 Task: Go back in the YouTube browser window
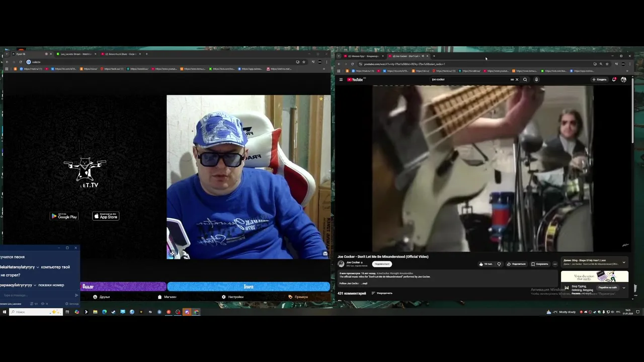point(339,64)
